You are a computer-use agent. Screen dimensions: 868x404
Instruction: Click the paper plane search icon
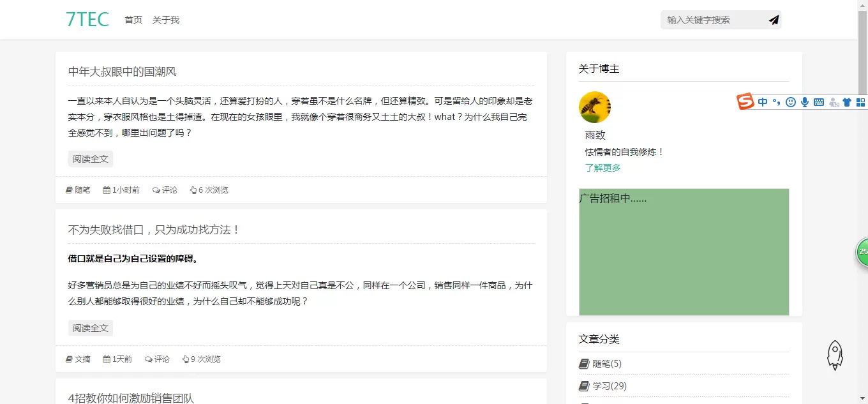[x=774, y=20]
